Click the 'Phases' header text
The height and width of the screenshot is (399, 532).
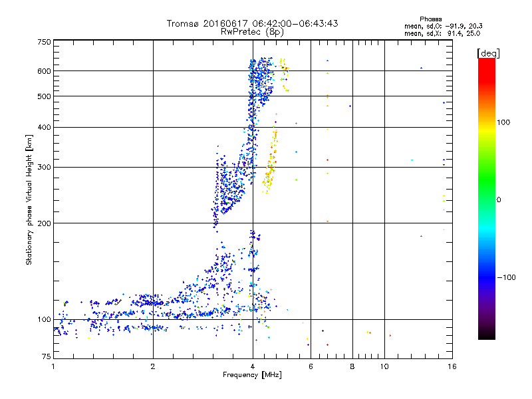pos(430,19)
